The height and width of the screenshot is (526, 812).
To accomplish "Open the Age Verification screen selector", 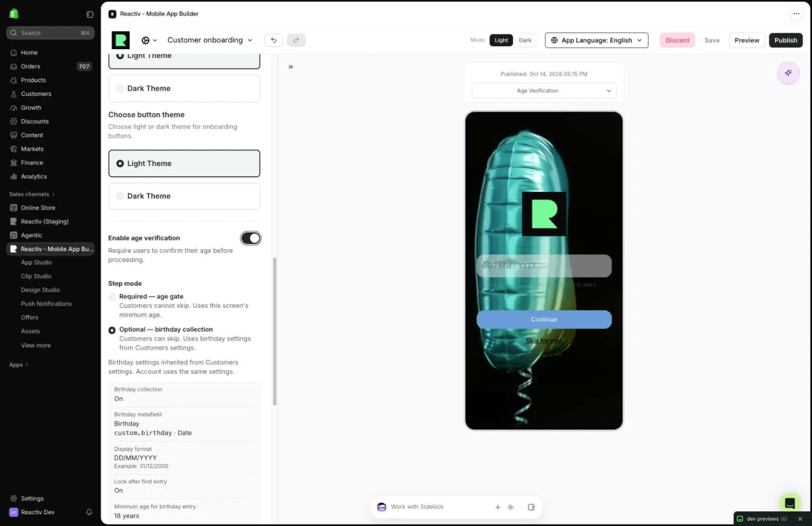I will point(544,90).
